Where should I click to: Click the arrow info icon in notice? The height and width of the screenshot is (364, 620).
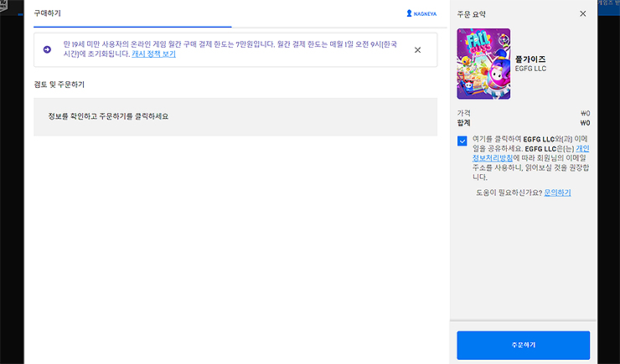click(47, 49)
